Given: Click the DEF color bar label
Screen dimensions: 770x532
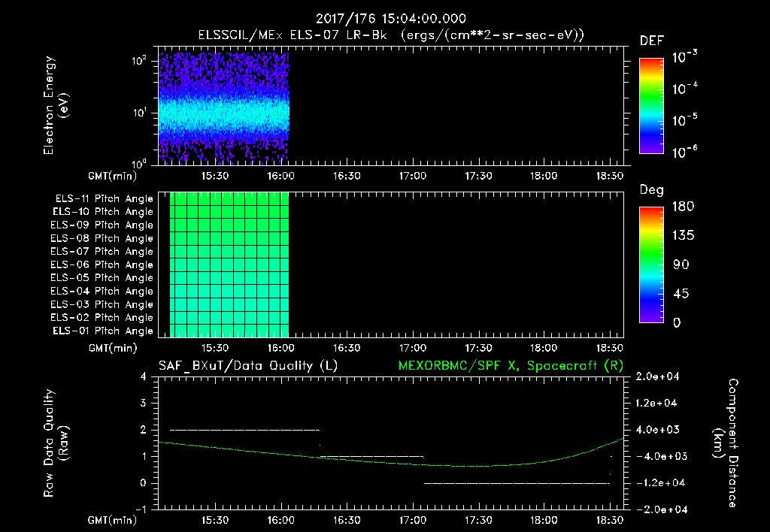Looking at the screenshot, I should pyautogui.click(x=652, y=41).
